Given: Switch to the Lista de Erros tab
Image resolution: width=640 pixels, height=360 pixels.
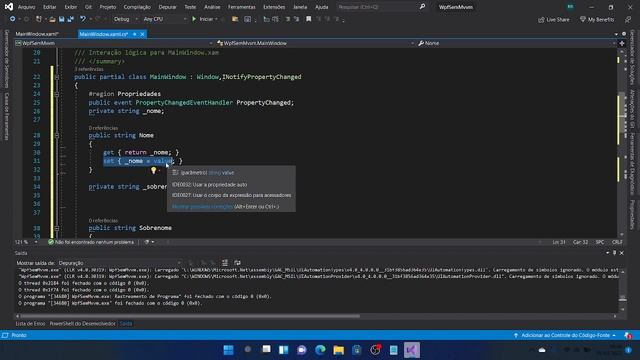Looking at the screenshot, I should pos(30,324).
